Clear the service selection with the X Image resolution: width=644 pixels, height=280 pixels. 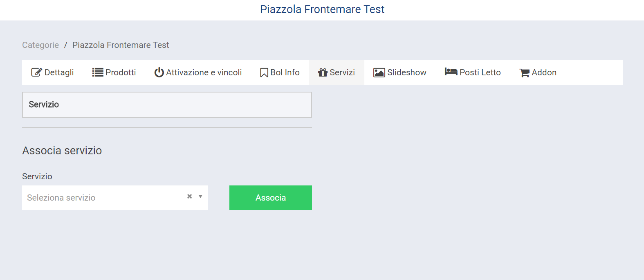190,196
